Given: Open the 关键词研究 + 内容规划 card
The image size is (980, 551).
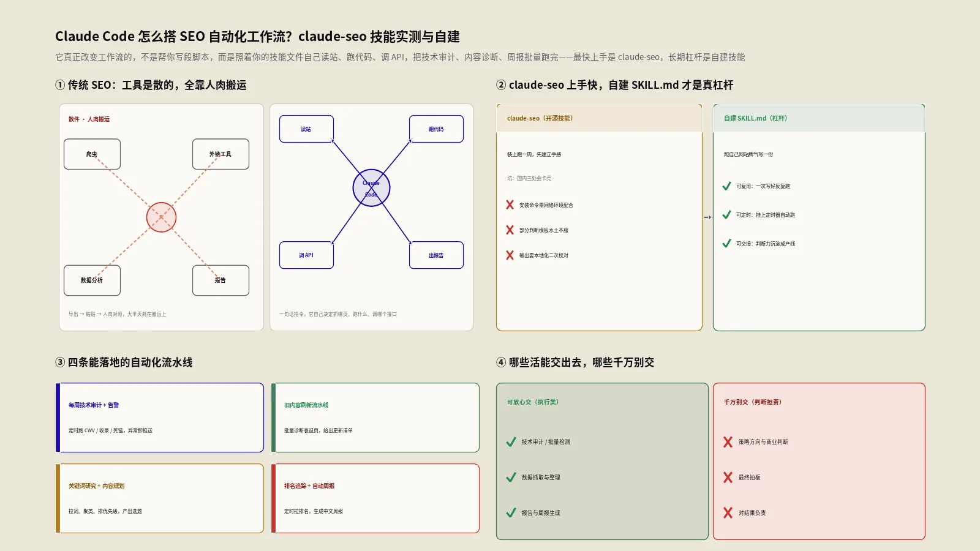Looking at the screenshot, I should pyautogui.click(x=159, y=498).
